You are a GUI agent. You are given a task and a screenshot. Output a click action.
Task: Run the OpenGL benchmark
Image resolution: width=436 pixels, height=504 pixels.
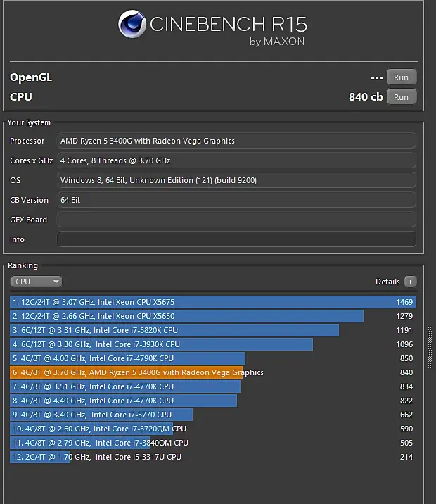tap(401, 77)
